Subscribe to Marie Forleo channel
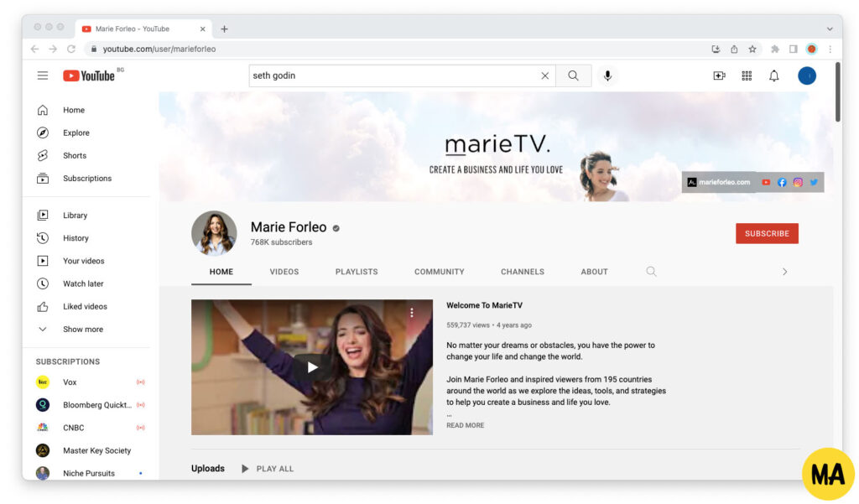859x504 pixels. (767, 233)
